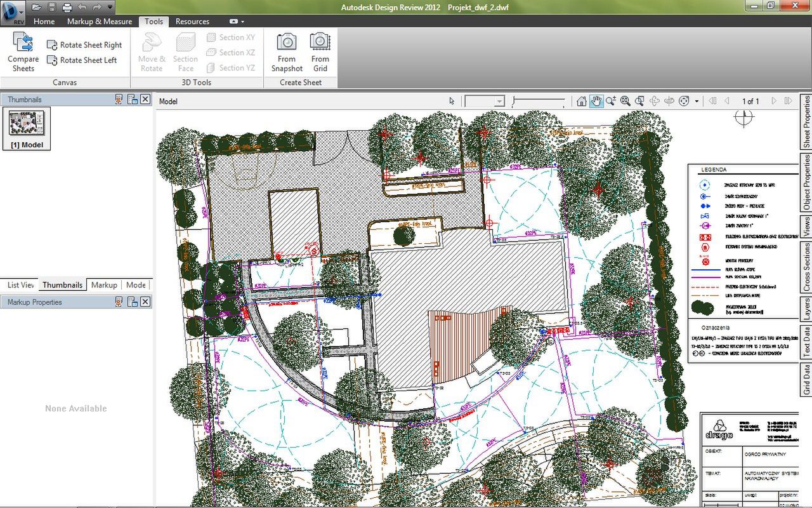812x508 pixels.
Task: Go to the previous sheet
Action: (x=727, y=101)
